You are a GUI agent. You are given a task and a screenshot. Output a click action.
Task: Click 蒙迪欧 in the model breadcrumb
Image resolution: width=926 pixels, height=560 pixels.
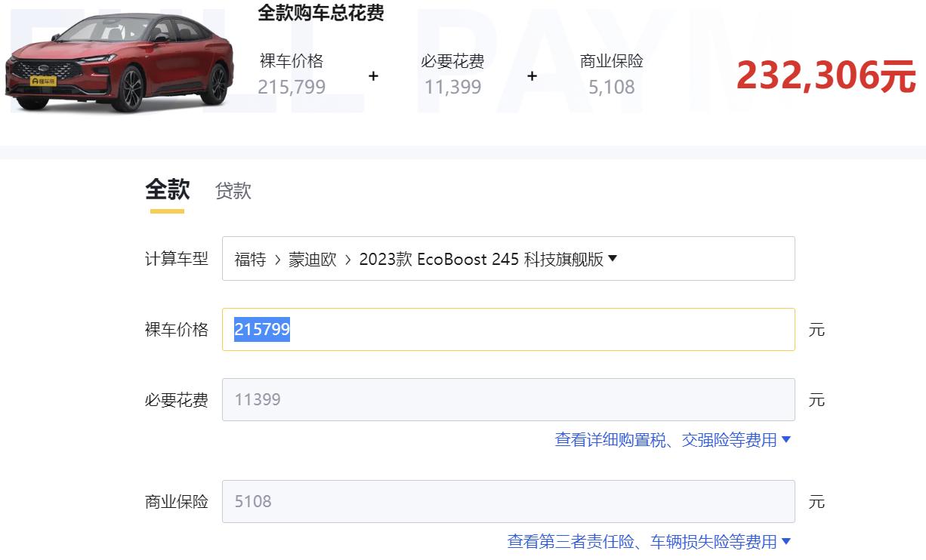pos(313,258)
